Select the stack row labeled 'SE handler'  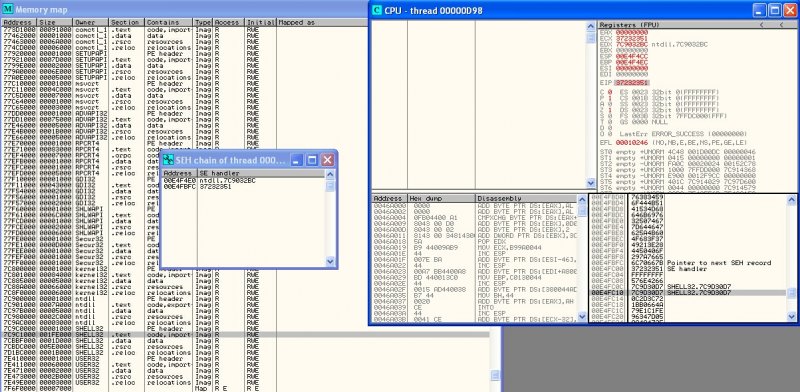coord(688,269)
